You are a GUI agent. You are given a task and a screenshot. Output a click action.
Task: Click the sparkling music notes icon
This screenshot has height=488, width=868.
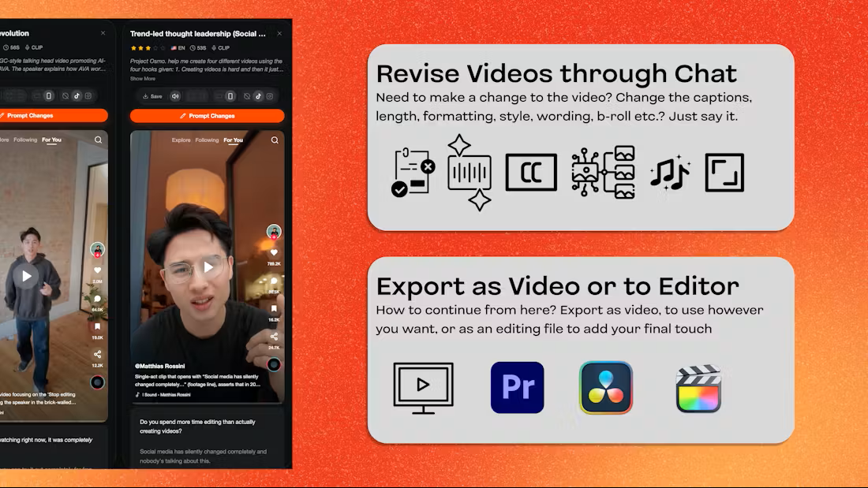tap(671, 173)
